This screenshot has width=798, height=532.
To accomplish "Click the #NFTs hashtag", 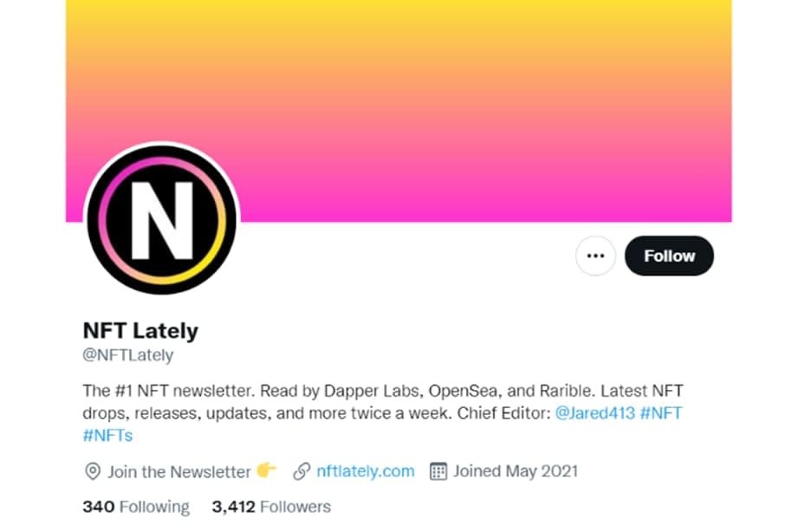I will 107,436.
